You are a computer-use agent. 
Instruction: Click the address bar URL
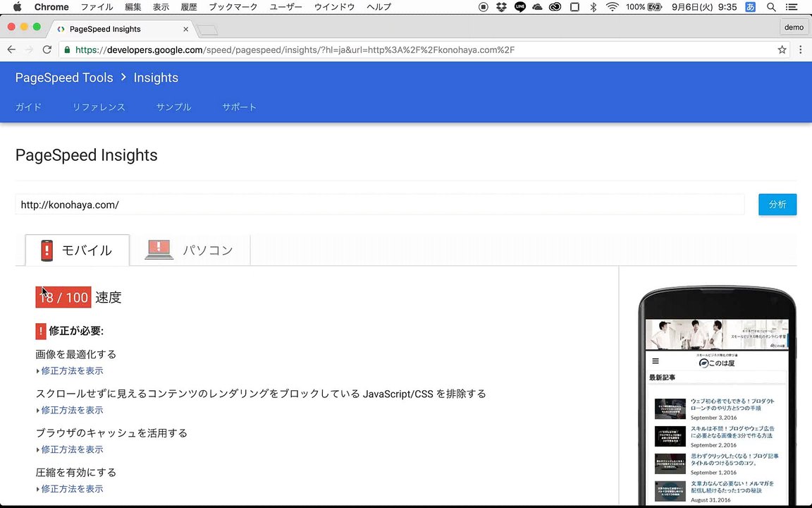(295, 50)
